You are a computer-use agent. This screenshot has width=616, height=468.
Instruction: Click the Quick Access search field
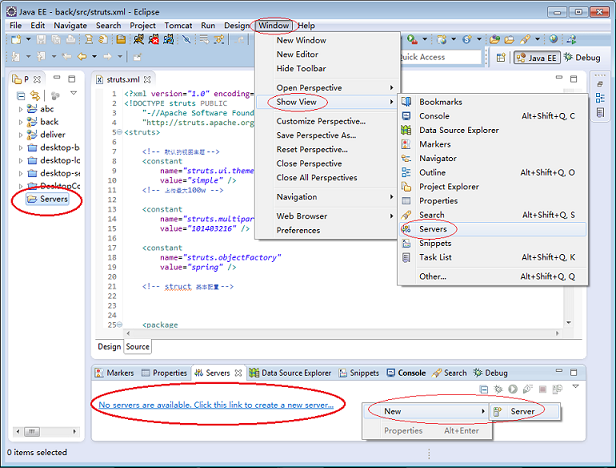click(441, 57)
